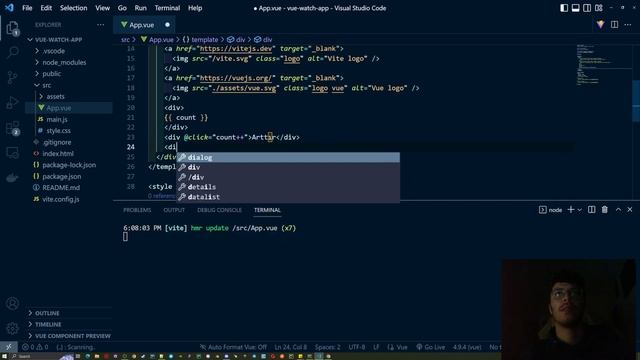Choose dialog from the autocomplete list

[x=288, y=158]
